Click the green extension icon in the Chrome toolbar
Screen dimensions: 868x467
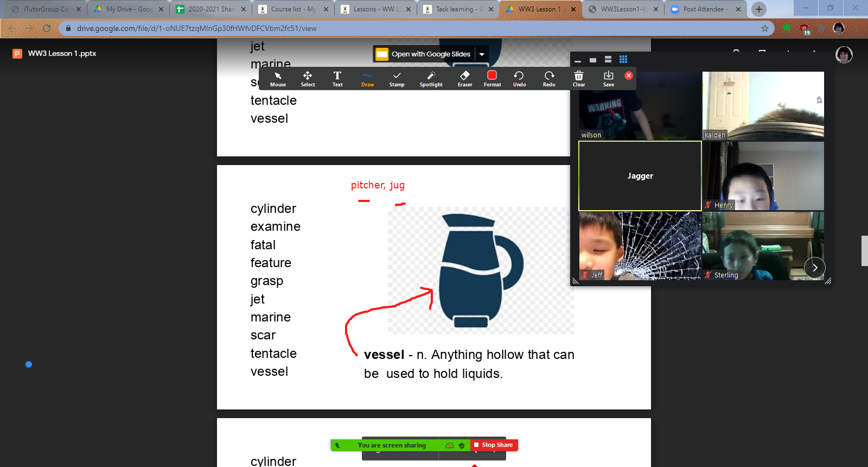[x=787, y=28]
